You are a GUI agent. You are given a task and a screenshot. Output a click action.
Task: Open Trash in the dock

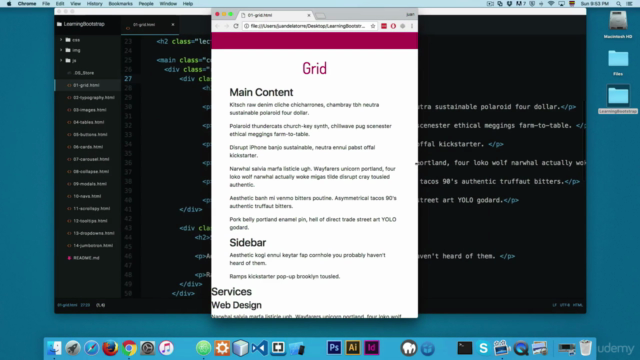point(585,348)
